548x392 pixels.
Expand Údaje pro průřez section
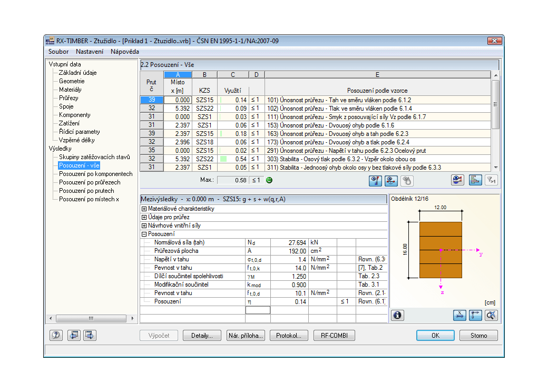tap(144, 217)
